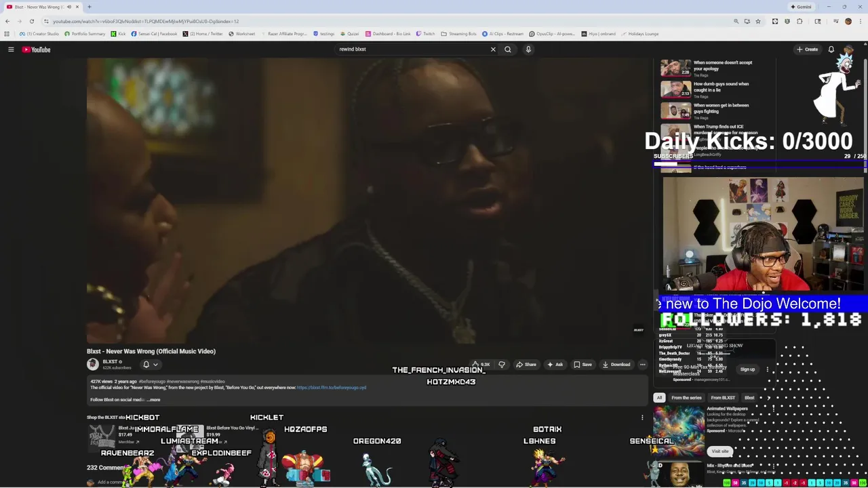Open a new browser tab with plus
The width and height of the screenshot is (868, 488).
(x=90, y=7)
